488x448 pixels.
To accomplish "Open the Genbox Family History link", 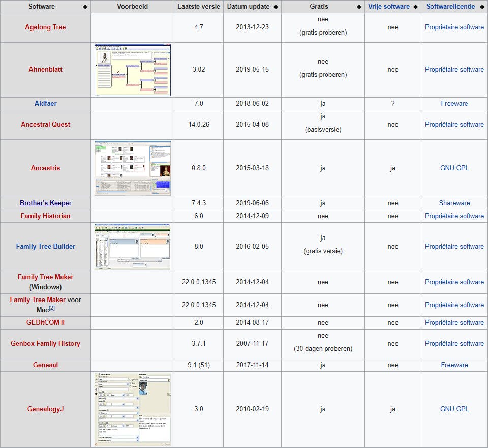I will coord(45,343).
